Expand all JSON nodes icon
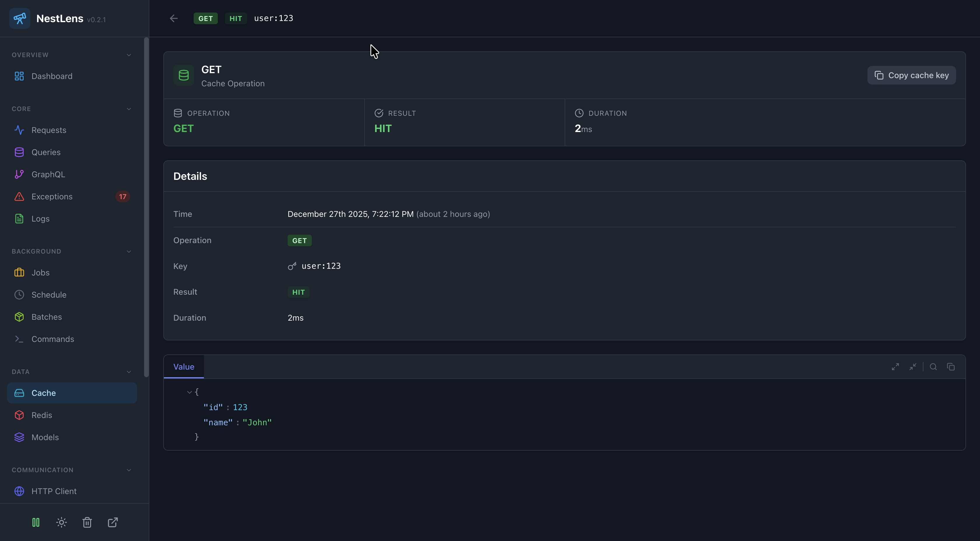Image resolution: width=980 pixels, height=541 pixels. (x=895, y=367)
